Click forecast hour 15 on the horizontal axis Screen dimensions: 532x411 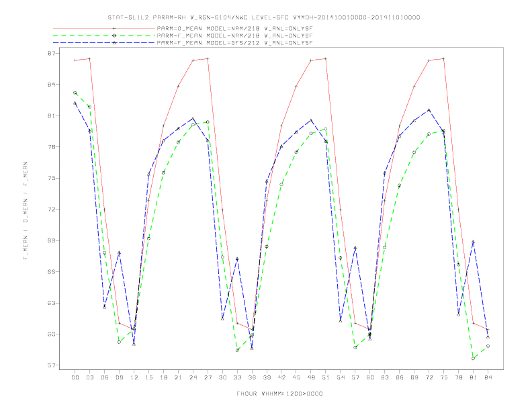148,377
